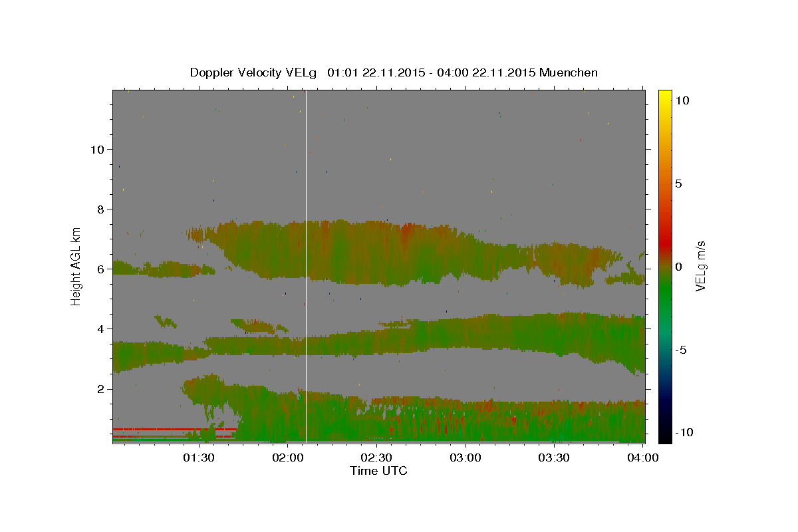Click the 01:30 time tick label
This screenshot has height=532, width=798.
point(198,458)
